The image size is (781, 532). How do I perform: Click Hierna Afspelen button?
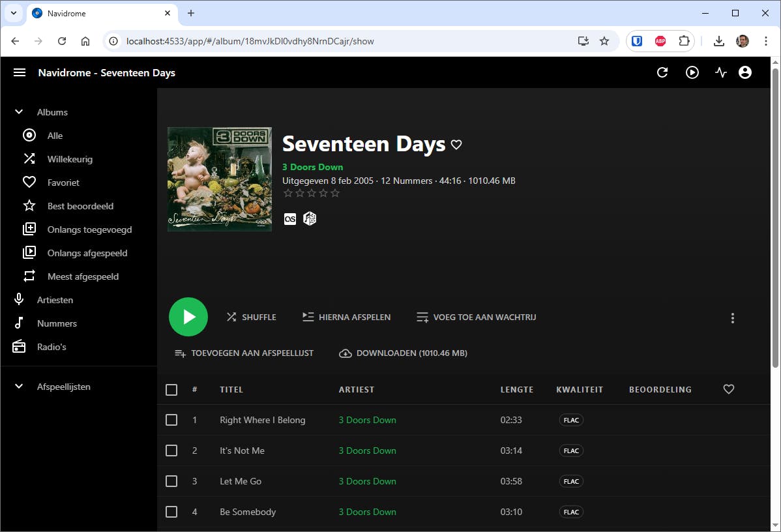(x=347, y=317)
